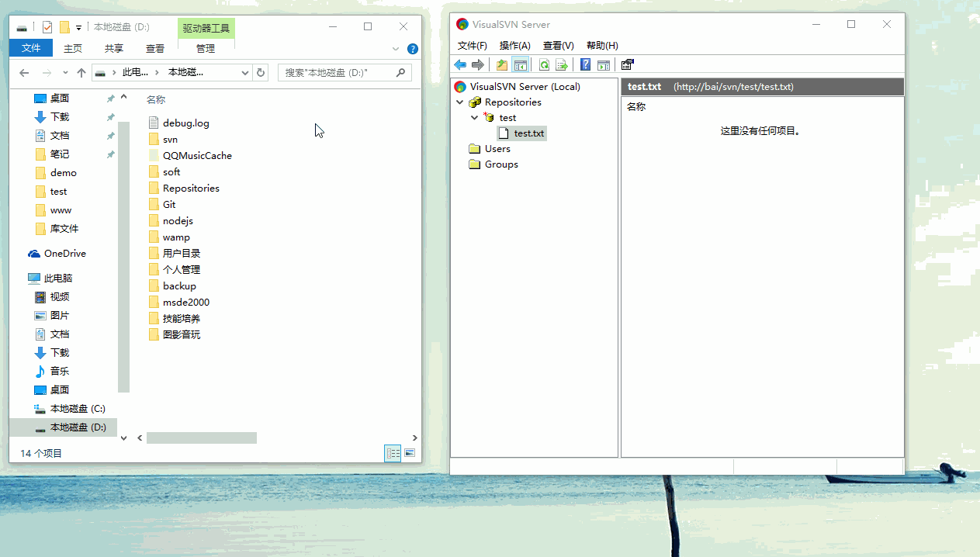Click the VisualSVN Server title bar logo
Image resolution: width=980 pixels, height=557 pixels.
(x=462, y=24)
